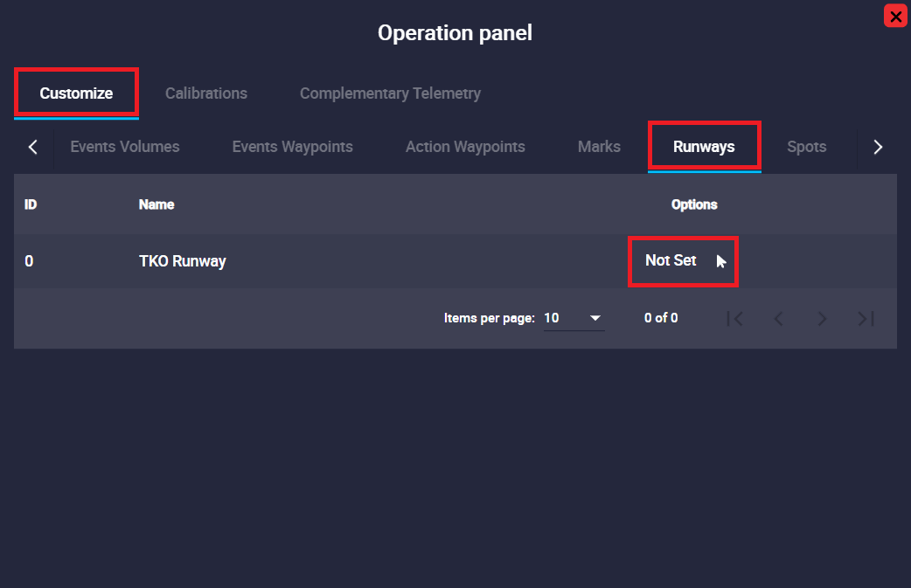Click the Name column header
The width and height of the screenshot is (911, 588).
point(156,204)
